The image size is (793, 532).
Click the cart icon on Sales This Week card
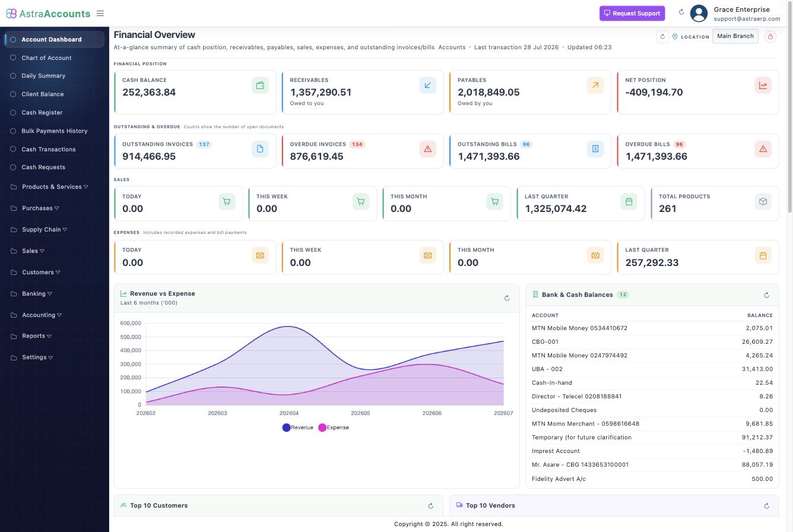point(361,202)
